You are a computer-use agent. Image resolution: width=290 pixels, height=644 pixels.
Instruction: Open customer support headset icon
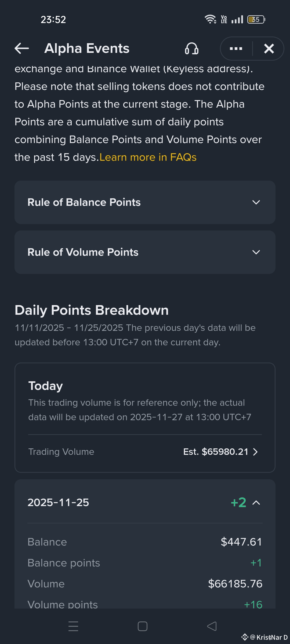click(x=191, y=49)
